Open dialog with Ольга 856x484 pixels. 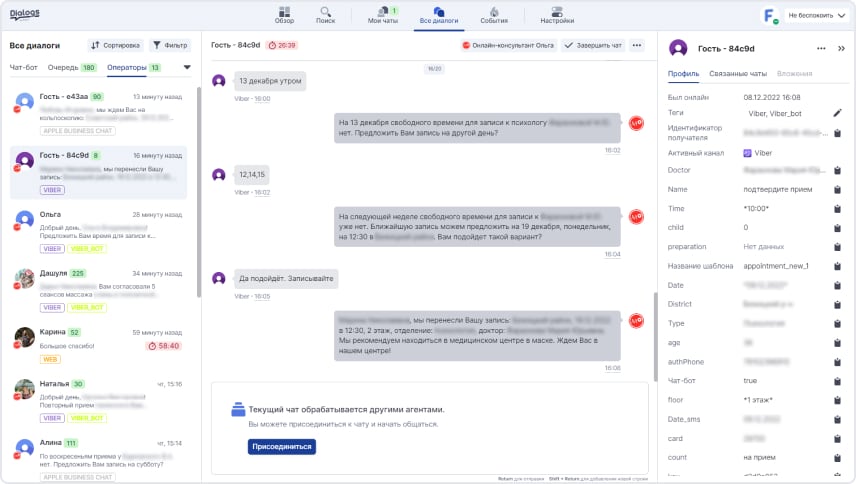[99, 232]
